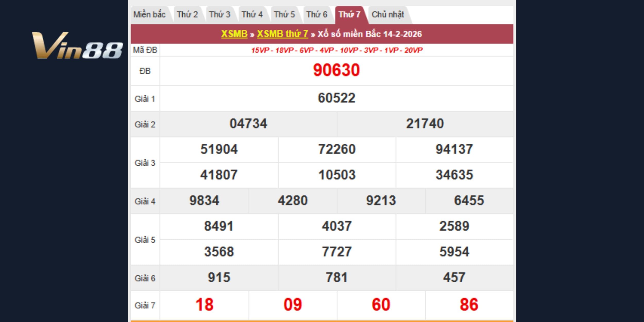Select the active Thứ 7 tab

coord(349,15)
